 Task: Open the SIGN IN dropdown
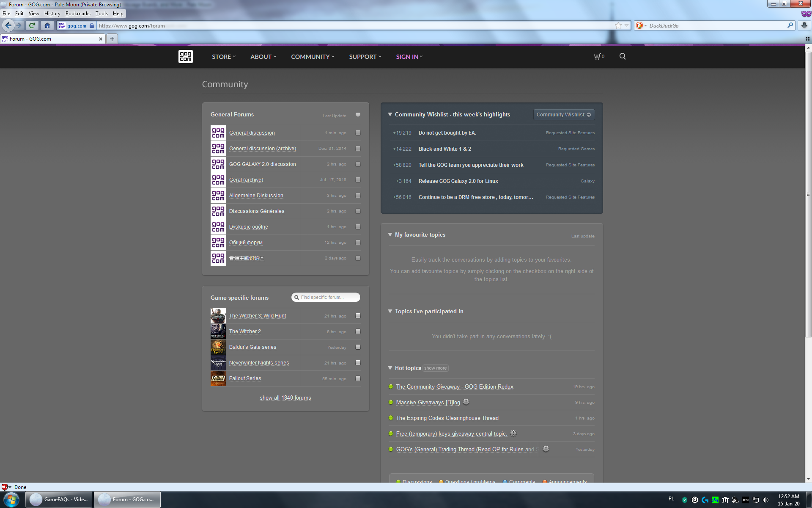click(409, 57)
